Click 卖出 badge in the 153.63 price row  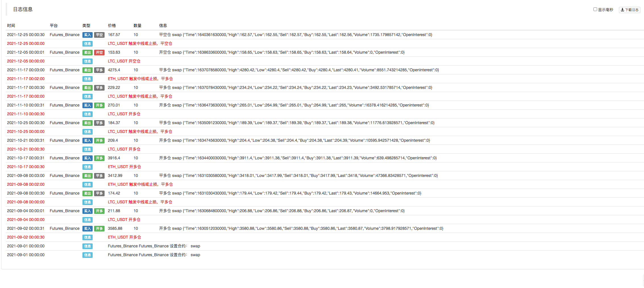click(87, 53)
